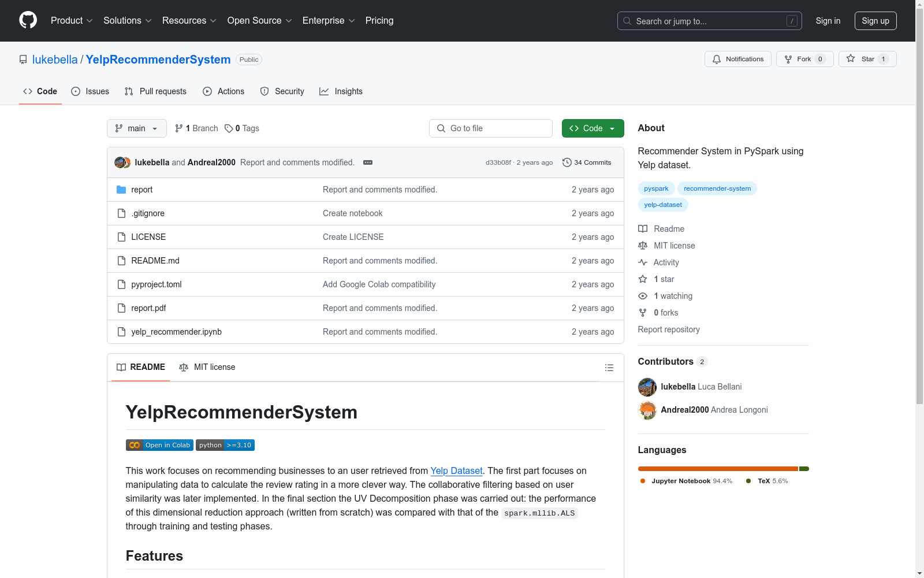
Task: Open the commit message ellipsis expander
Action: pos(368,162)
